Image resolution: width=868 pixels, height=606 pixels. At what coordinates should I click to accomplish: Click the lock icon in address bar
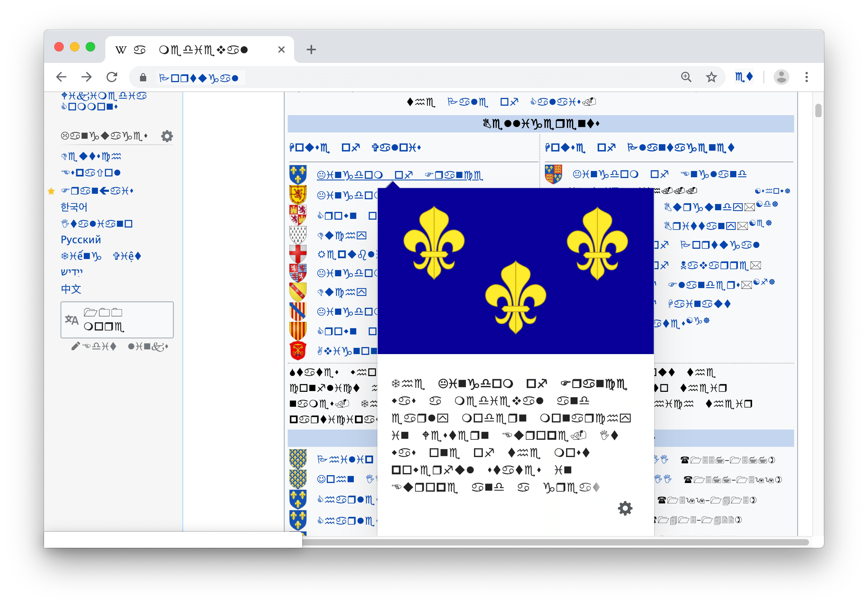click(143, 77)
